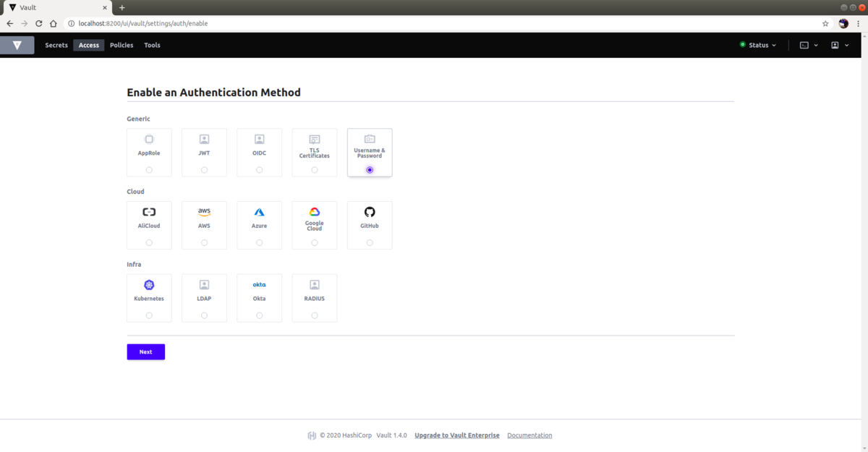Image resolution: width=868 pixels, height=452 pixels.
Task: Select the OIDC radio button
Action: point(259,170)
